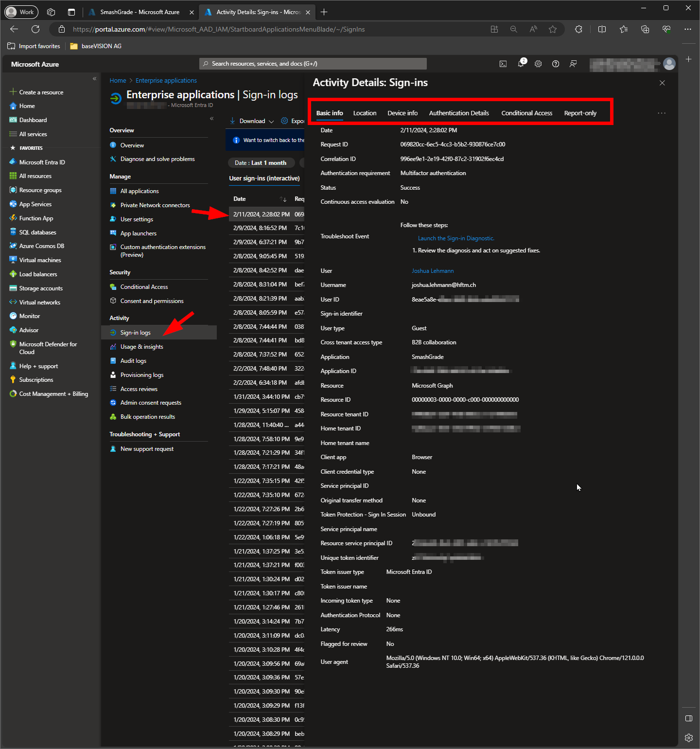Open Function App in favorites
Screen dimensions: 700x749
31,218
